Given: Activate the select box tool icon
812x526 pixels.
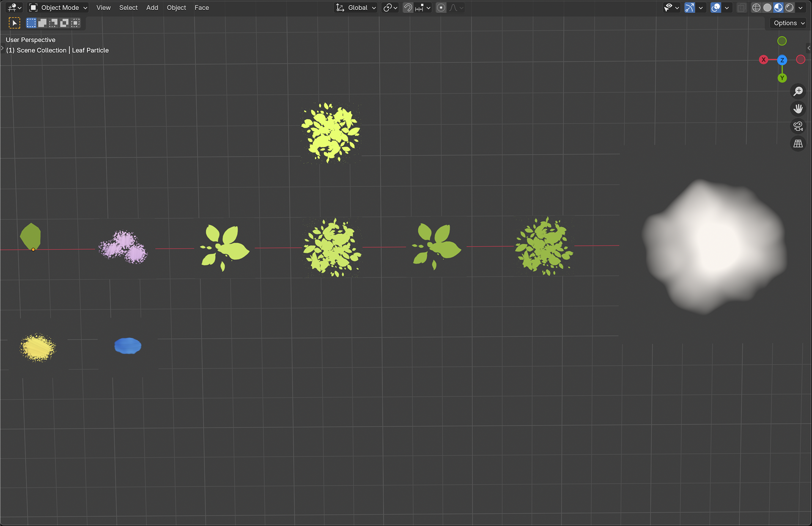Looking at the screenshot, I should pos(14,23).
